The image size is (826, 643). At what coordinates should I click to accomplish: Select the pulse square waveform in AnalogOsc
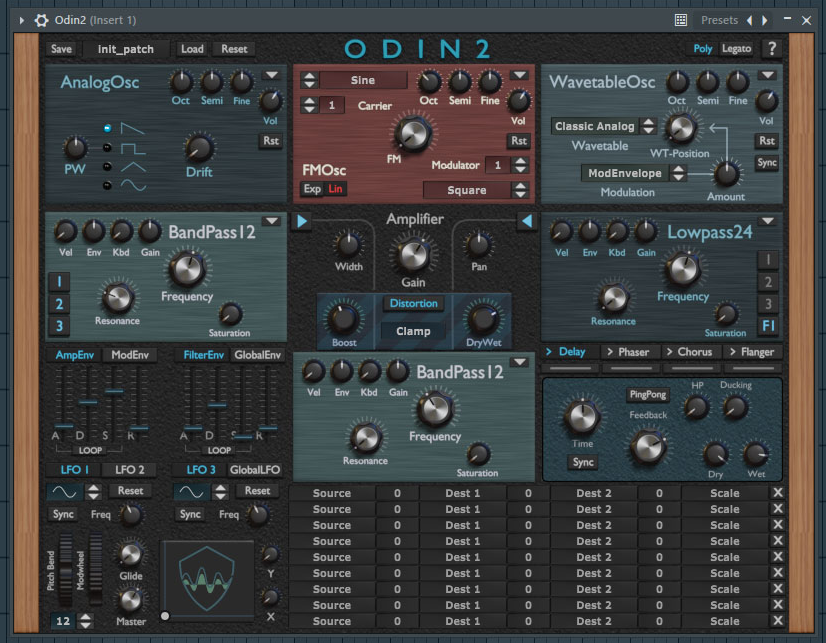coord(107,147)
